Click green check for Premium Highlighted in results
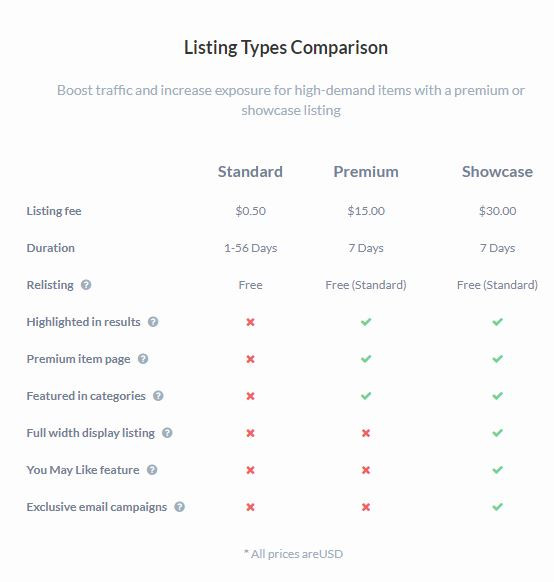Viewport: 554px width, 582px height. (366, 322)
